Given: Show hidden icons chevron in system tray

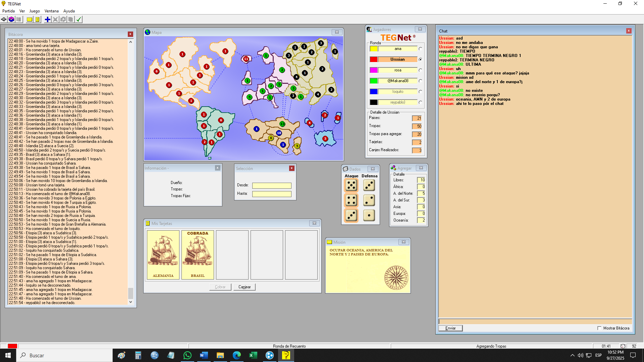Looking at the screenshot, I should click(572, 355).
